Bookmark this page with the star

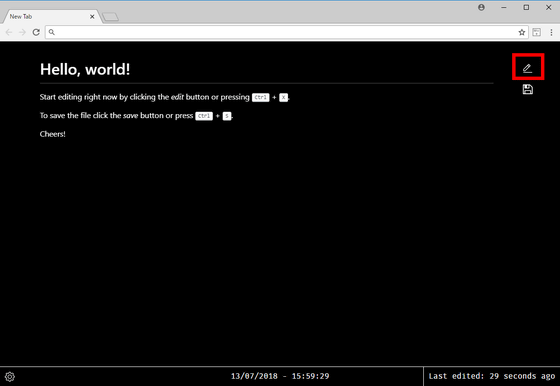point(522,32)
